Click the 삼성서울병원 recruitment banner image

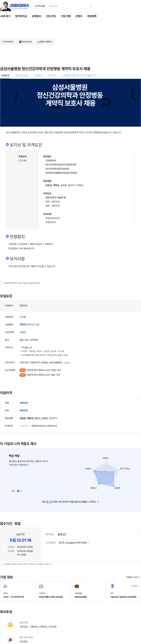70,103
